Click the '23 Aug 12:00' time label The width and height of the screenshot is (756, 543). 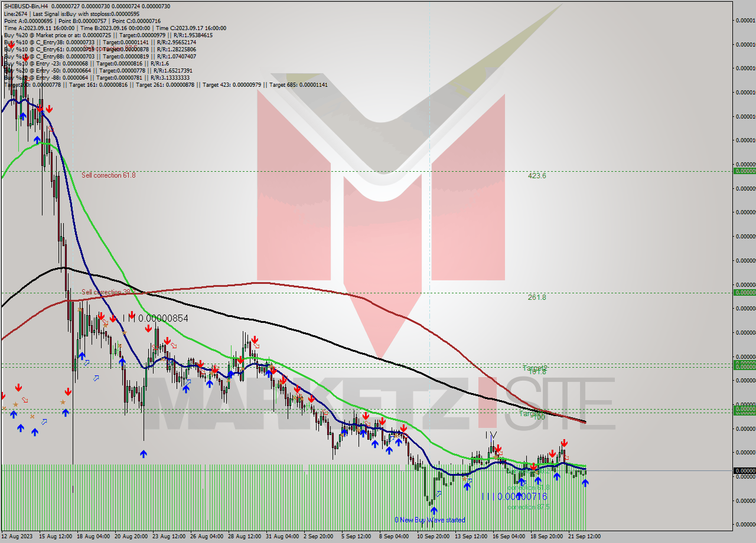pos(170,537)
